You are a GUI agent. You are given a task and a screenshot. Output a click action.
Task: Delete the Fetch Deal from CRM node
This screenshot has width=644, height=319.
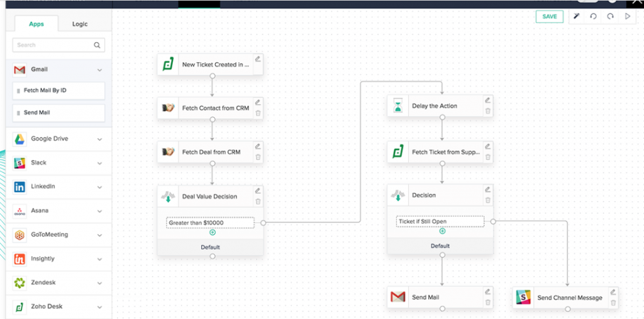coord(258,157)
